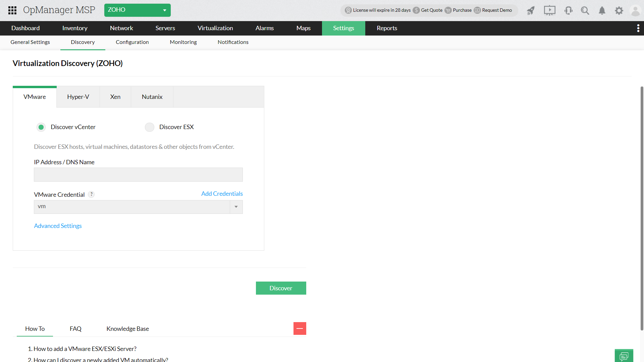The image size is (644, 362).
Task: Open the three-dot more options menu
Action: [638, 28]
